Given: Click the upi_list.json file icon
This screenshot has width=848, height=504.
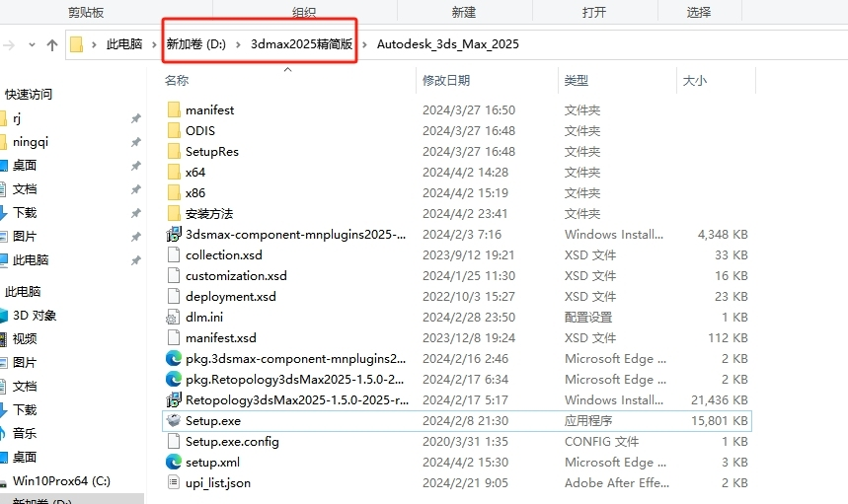Looking at the screenshot, I should [174, 482].
